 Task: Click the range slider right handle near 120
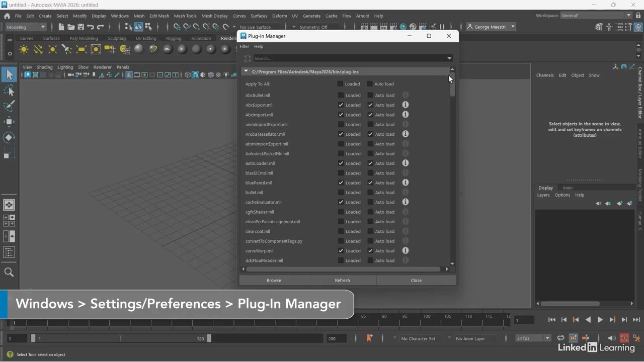click(209, 338)
